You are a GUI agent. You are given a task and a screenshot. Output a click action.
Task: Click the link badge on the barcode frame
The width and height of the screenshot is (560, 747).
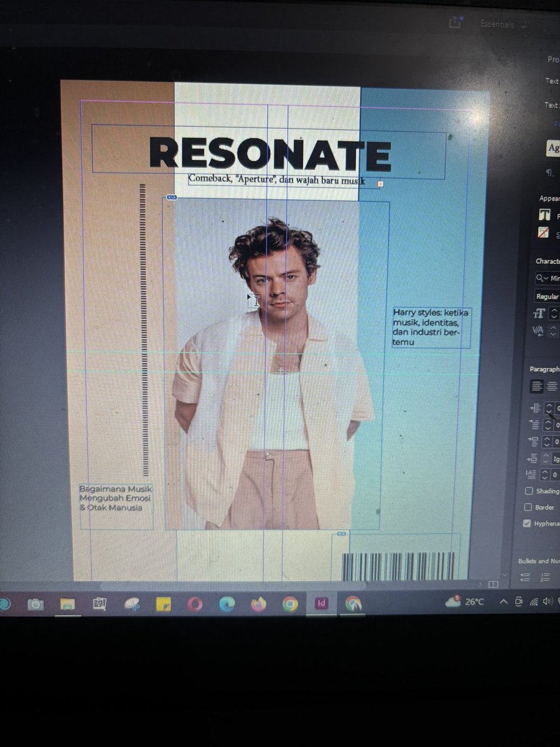[x=341, y=533]
